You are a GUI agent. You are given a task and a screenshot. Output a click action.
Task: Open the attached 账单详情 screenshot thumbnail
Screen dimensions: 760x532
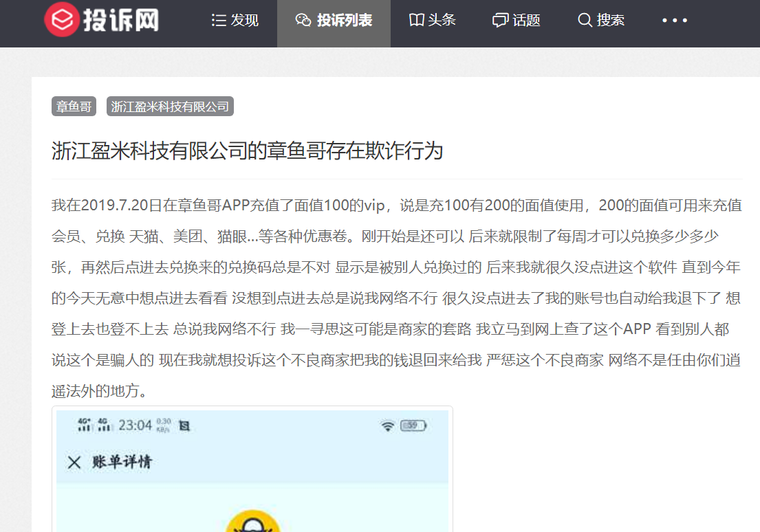(x=252, y=469)
